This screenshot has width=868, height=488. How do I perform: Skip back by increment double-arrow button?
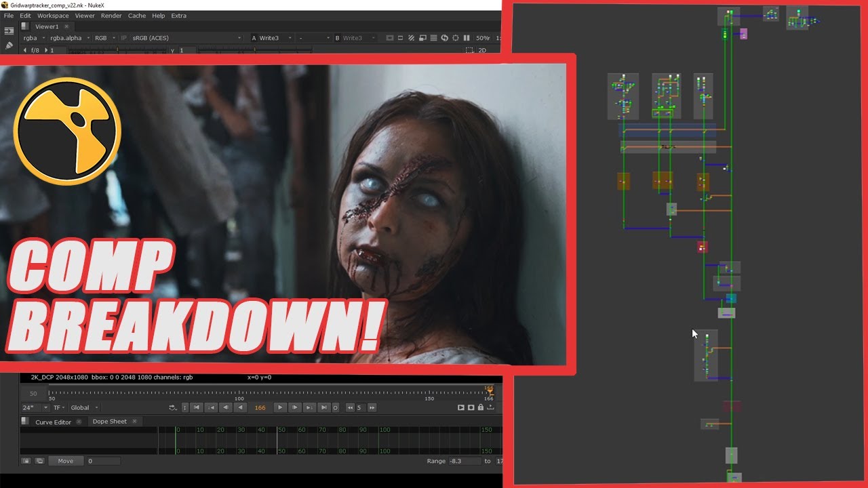pos(350,407)
